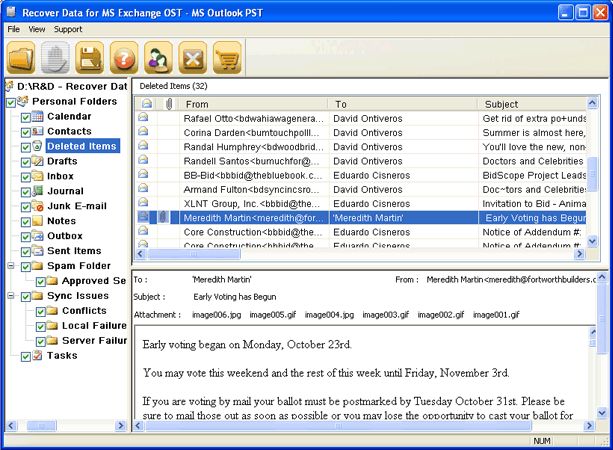The image size is (613, 450).
Task: Click the shopping cart Buy icon
Action: (x=227, y=58)
